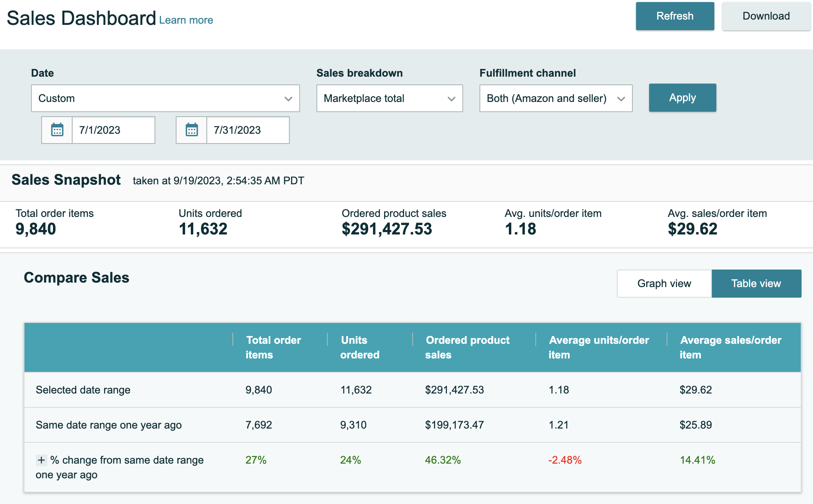The height and width of the screenshot is (504, 813).
Task: Click the start date field showing 7/1/2023
Action: point(113,130)
